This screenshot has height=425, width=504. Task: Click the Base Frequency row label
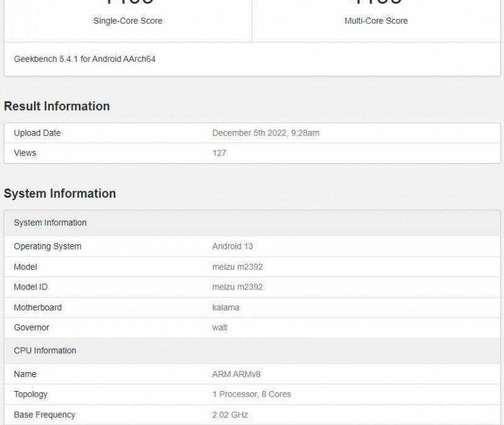(x=44, y=415)
